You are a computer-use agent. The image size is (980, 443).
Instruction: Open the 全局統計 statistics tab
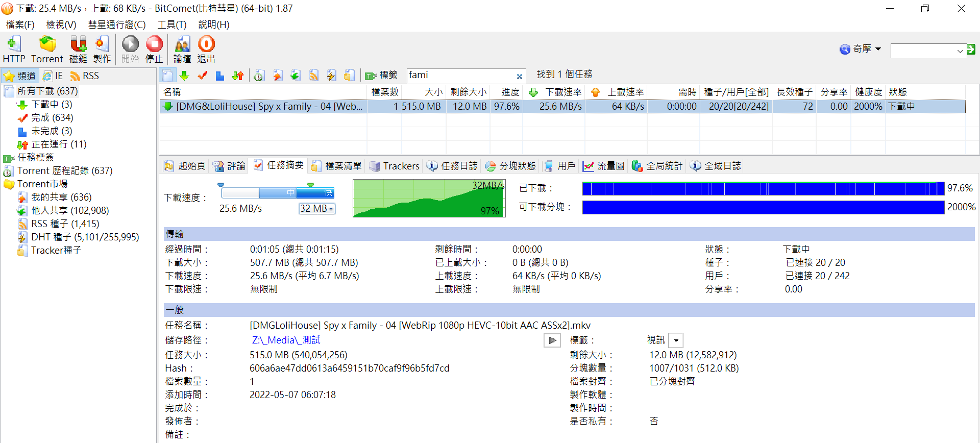coord(657,166)
